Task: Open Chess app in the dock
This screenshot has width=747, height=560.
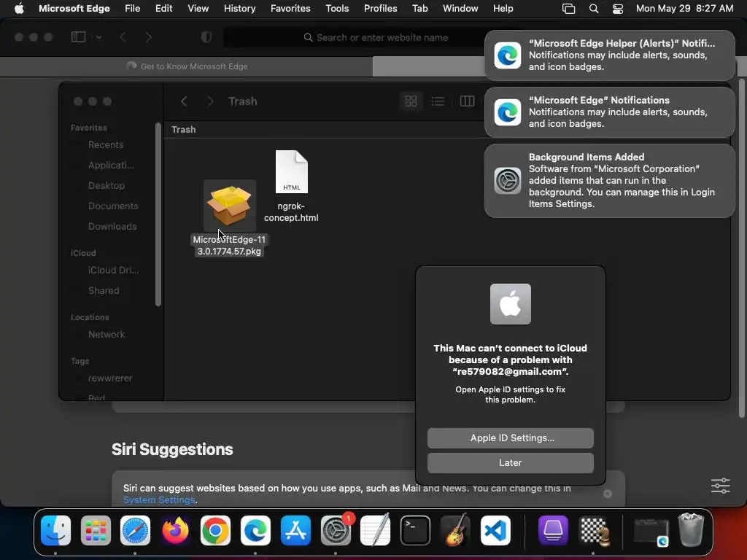Action: pyautogui.click(x=594, y=531)
